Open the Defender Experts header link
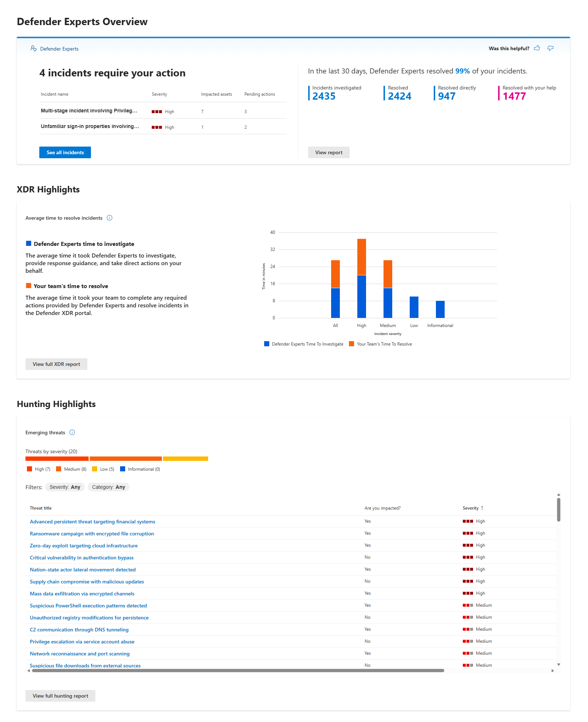 [x=59, y=49]
